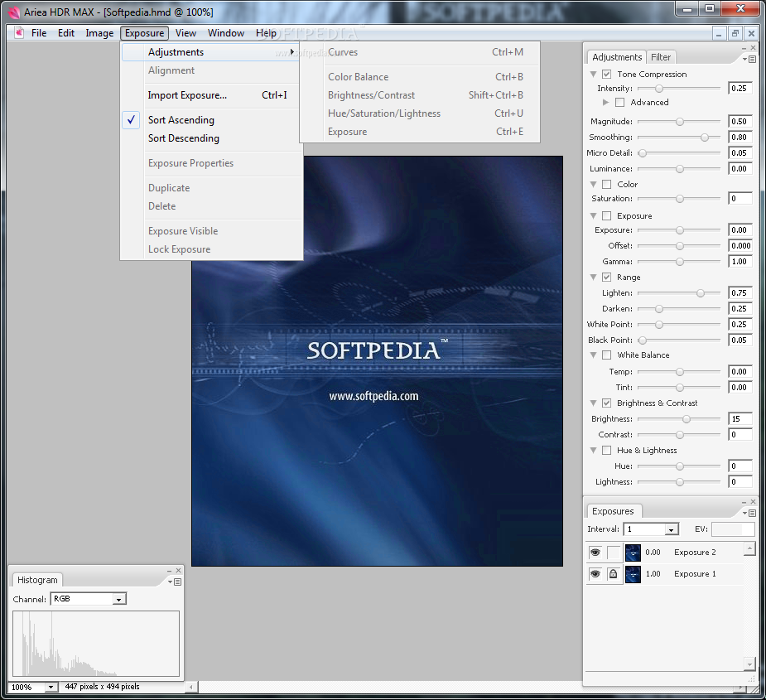
Task: Open the Interval dropdown
Action: coord(672,529)
